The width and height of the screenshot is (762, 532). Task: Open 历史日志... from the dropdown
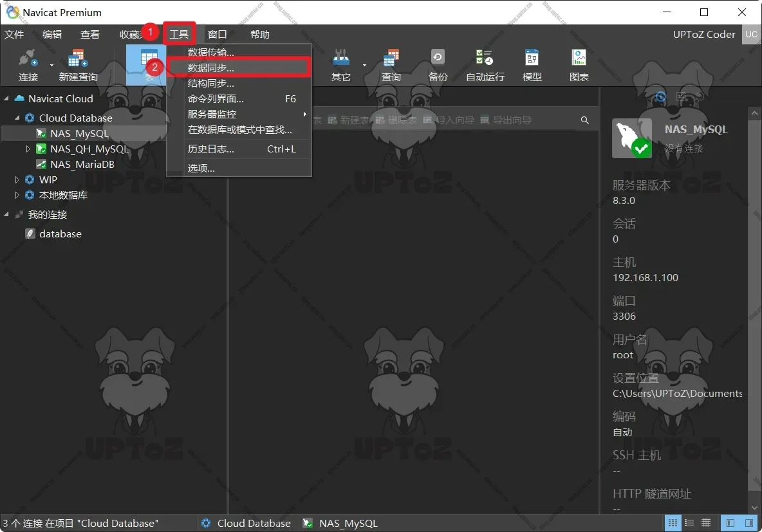[x=239, y=149]
